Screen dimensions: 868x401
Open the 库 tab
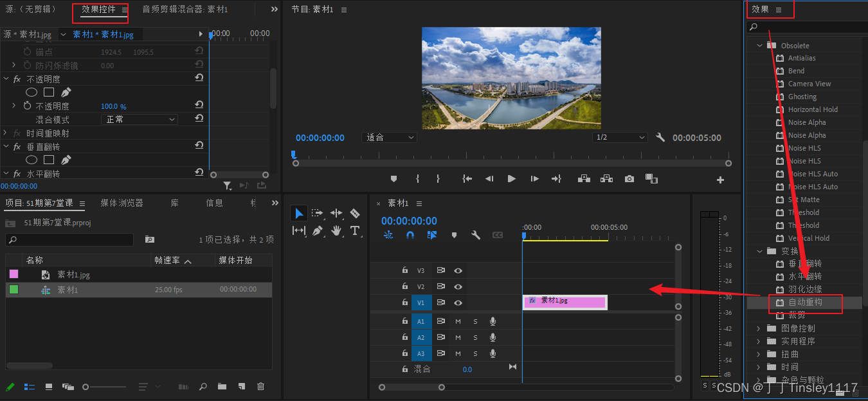pos(175,203)
